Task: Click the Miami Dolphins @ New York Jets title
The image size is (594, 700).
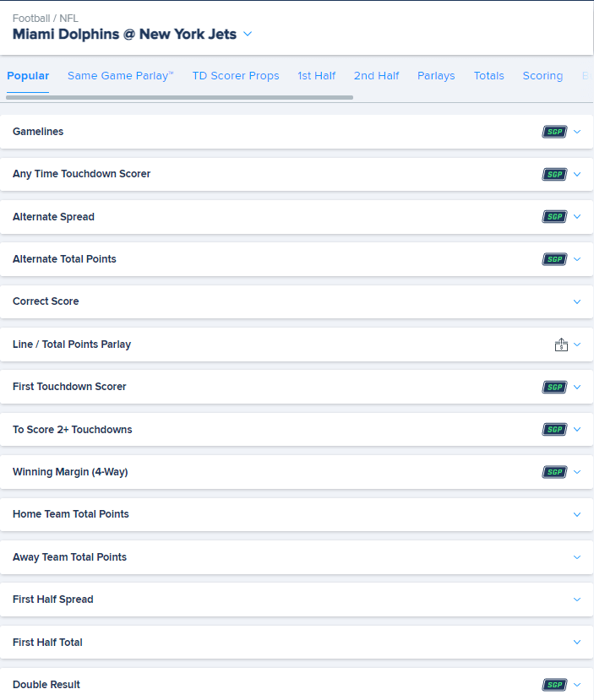Action: pos(124,34)
